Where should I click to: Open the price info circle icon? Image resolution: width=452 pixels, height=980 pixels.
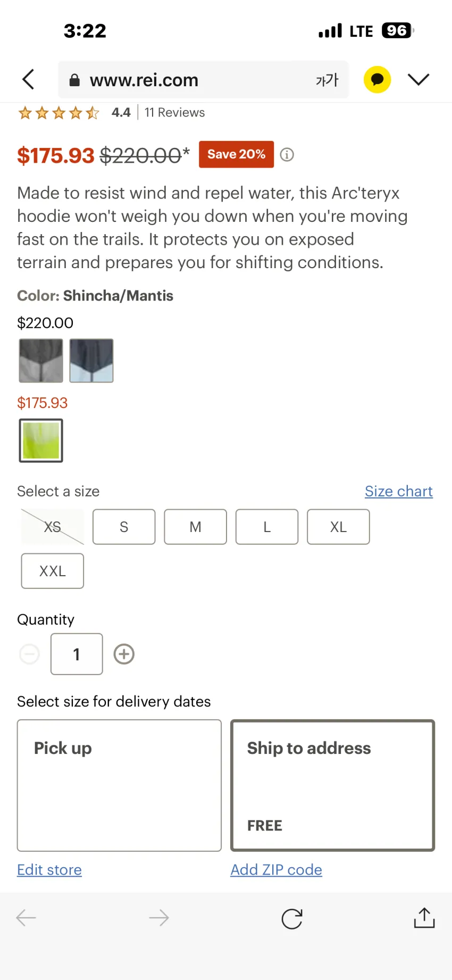(287, 154)
